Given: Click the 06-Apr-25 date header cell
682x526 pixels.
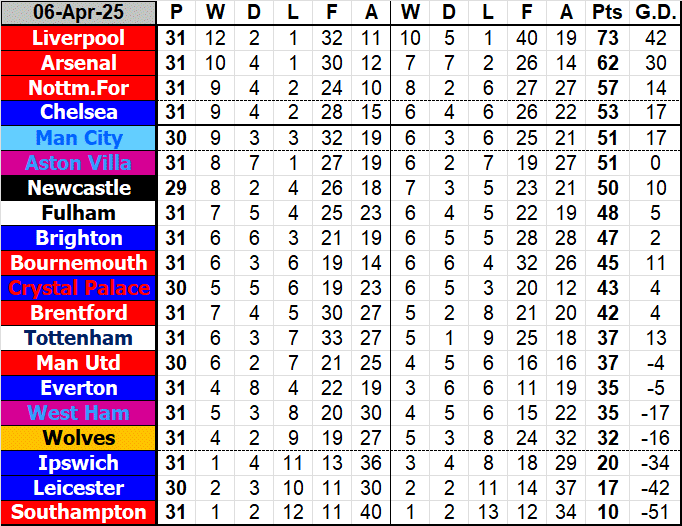Looking at the screenshot, I should tap(79, 13).
